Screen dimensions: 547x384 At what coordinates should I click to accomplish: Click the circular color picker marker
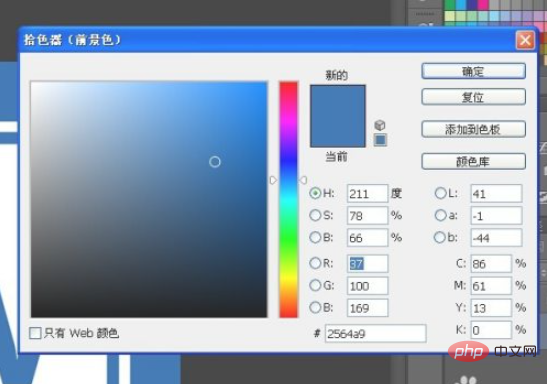tap(215, 162)
